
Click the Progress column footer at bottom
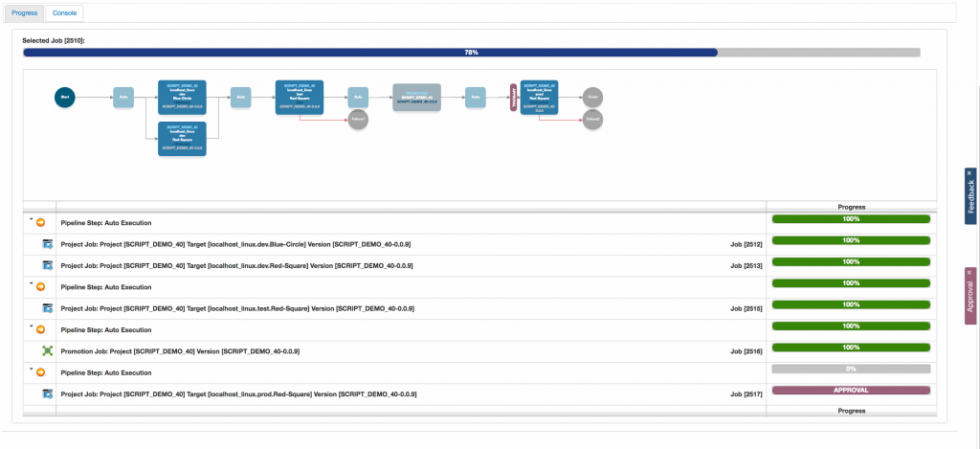[x=851, y=411]
